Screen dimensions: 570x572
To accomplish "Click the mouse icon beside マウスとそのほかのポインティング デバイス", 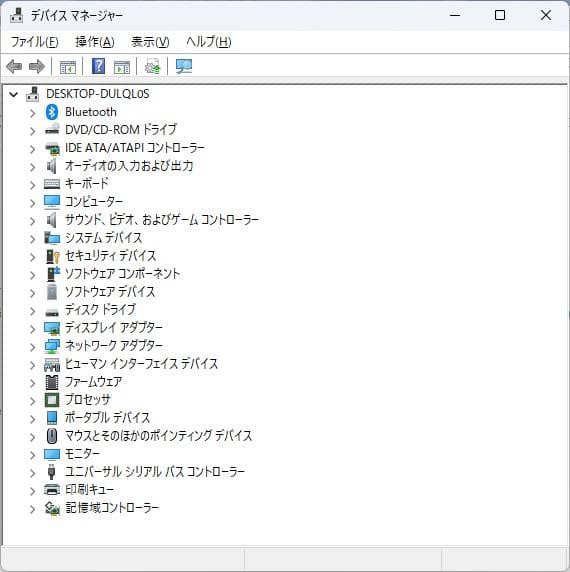I will [52, 436].
